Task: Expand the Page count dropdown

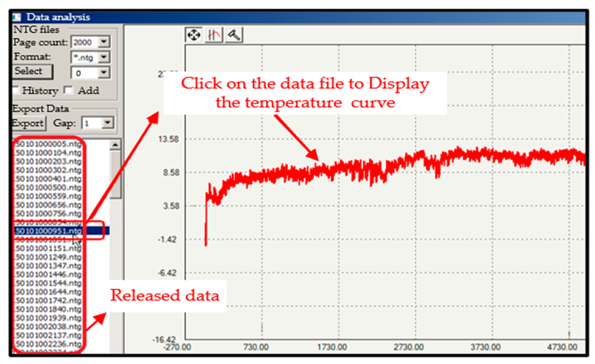Action: click(104, 42)
